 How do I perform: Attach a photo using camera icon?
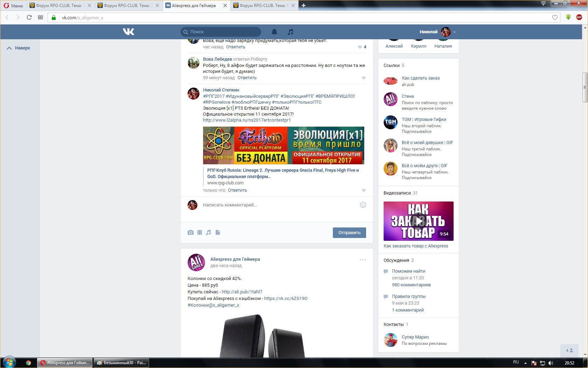click(x=190, y=232)
